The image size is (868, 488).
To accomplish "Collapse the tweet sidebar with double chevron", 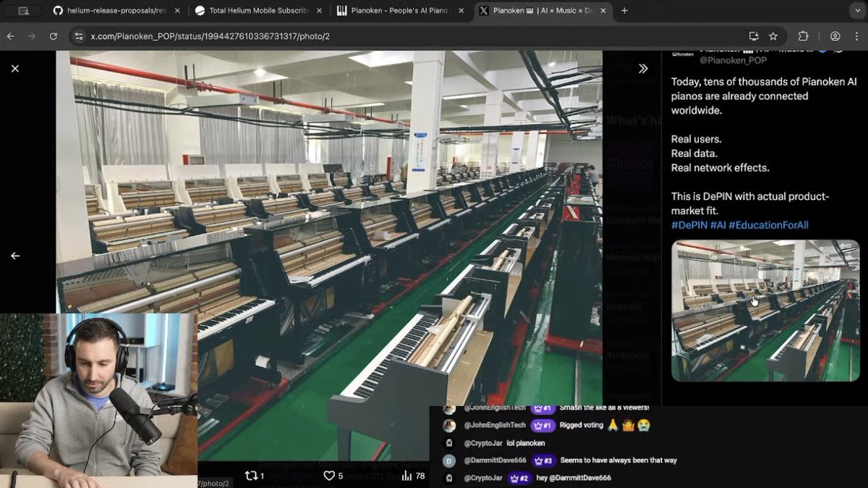I will (643, 68).
